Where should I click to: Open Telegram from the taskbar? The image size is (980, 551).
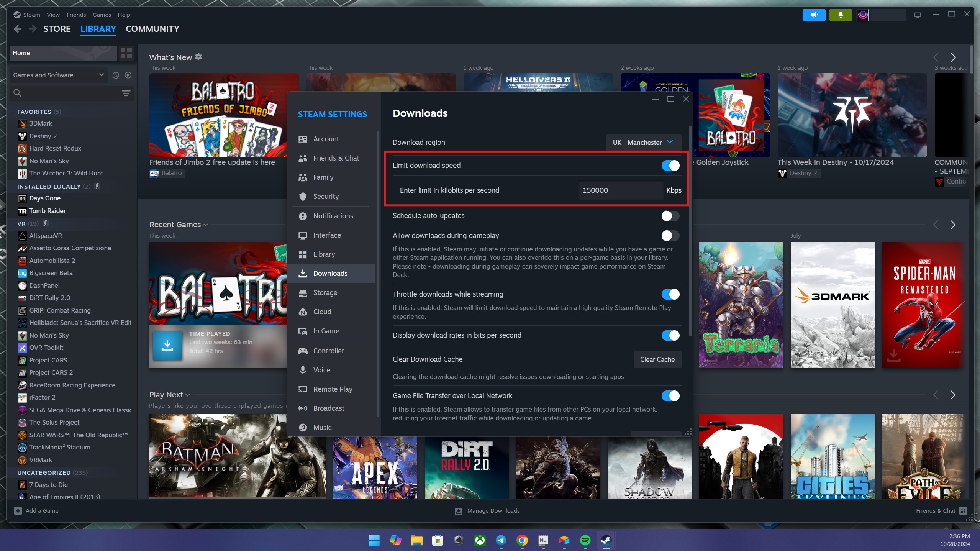(501, 540)
